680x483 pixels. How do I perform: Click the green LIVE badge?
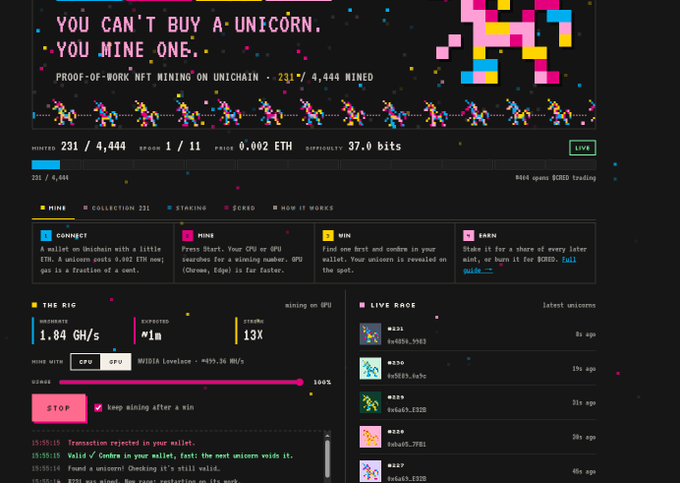click(x=582, y=148)
